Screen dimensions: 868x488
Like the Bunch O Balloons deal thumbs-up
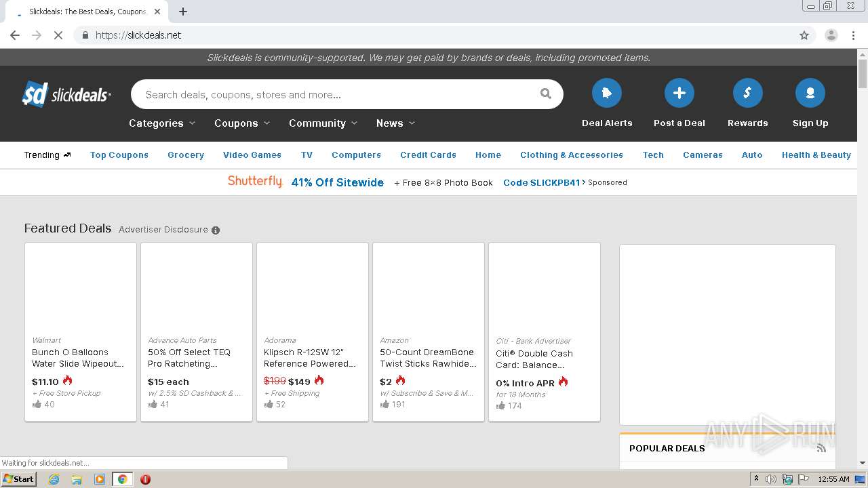(37, 405)
